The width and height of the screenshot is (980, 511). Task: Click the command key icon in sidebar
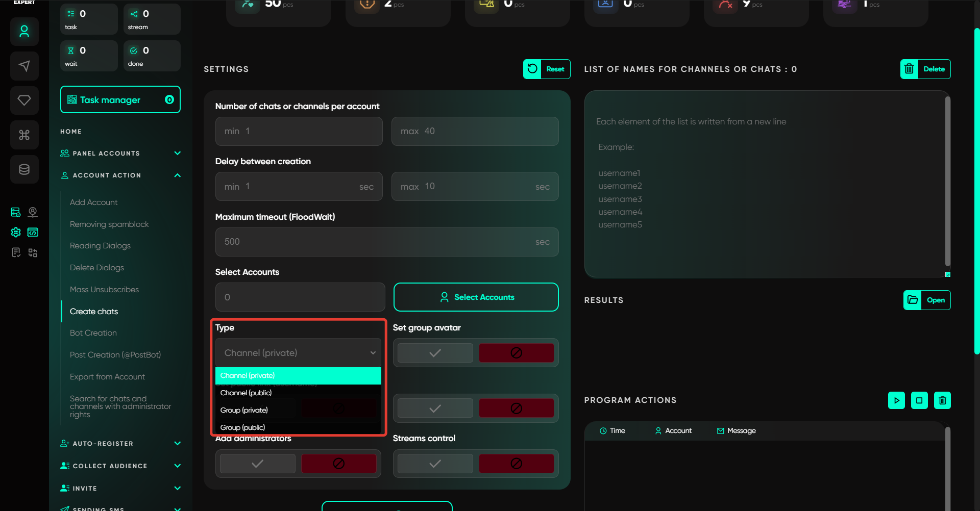tap(24, 135)
